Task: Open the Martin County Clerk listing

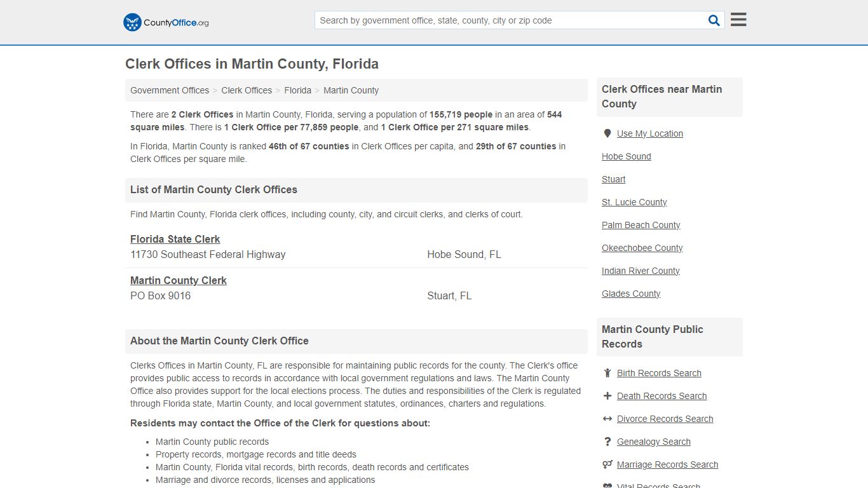Action: 179,280
